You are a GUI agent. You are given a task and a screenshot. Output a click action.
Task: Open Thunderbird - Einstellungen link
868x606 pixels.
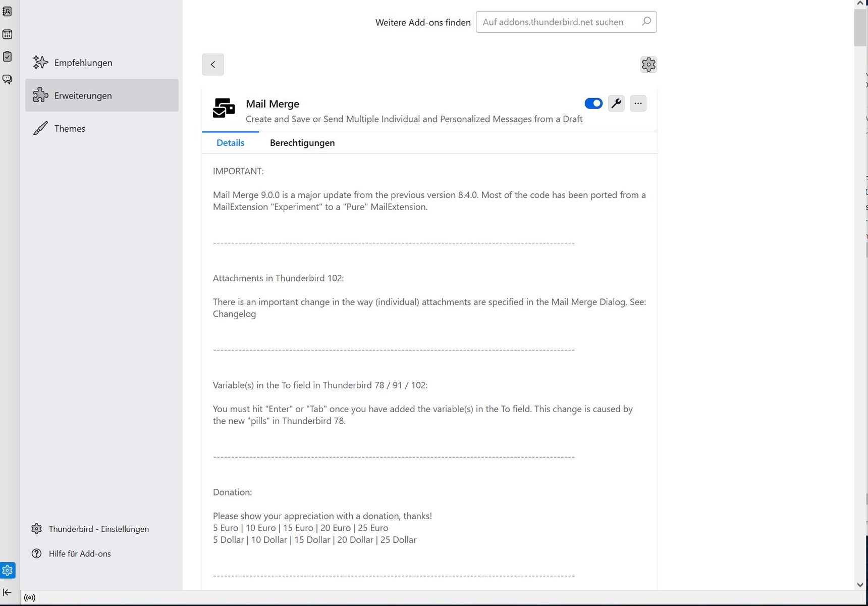90,529
